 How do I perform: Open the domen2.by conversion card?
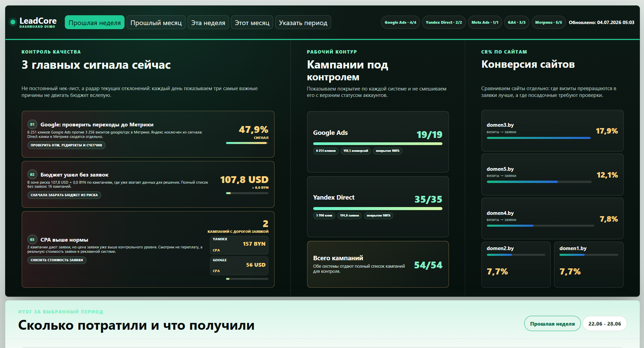click(x=516, y=265)
